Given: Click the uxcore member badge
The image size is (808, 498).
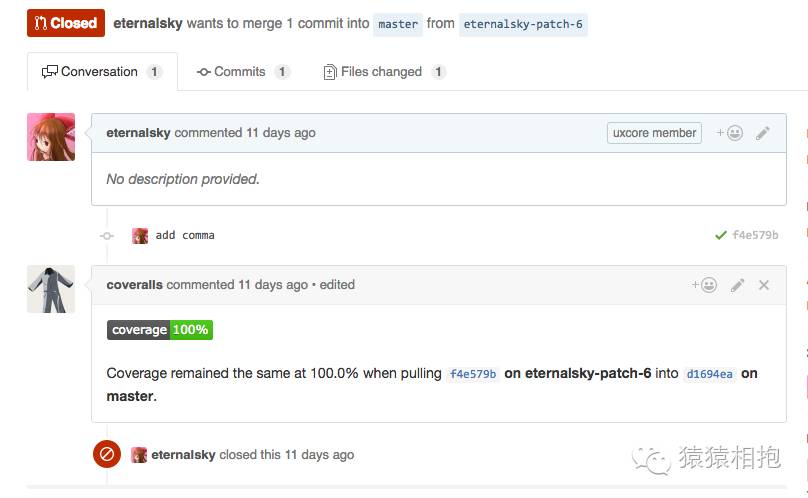Looking at the screenshot, I should (654, 133).
